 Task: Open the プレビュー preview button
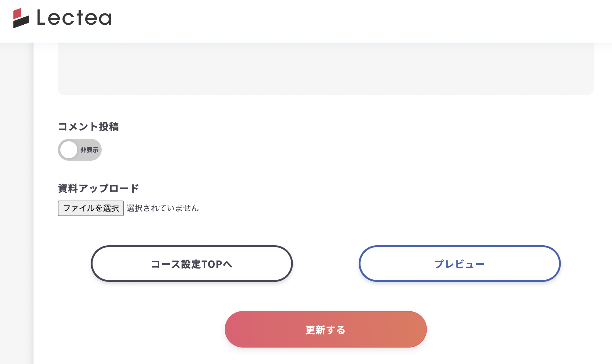[459, 264]
